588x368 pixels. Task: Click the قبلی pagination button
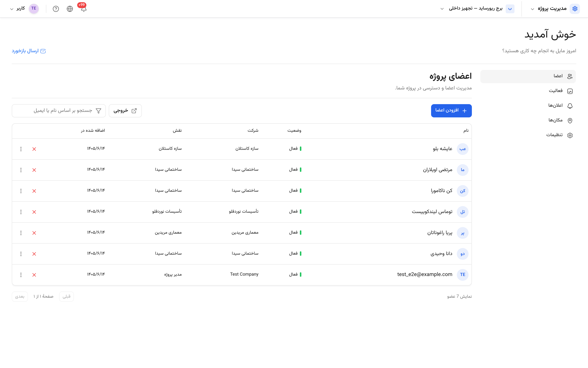click(x=66, y=296)
